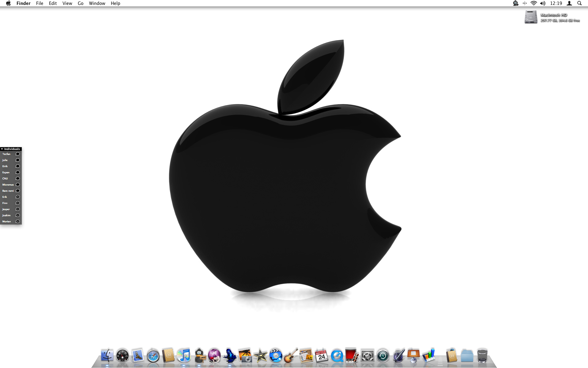
Task: Launch QuickTime Player from the Dock
Action: (337, 356)
